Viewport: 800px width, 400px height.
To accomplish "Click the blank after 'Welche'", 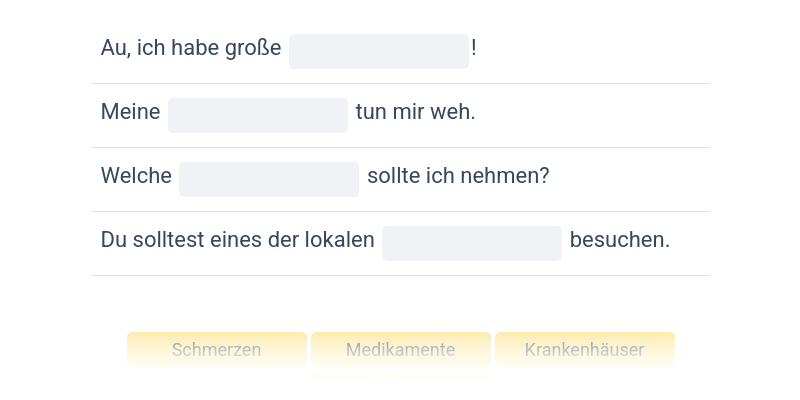I will [268, 179].
